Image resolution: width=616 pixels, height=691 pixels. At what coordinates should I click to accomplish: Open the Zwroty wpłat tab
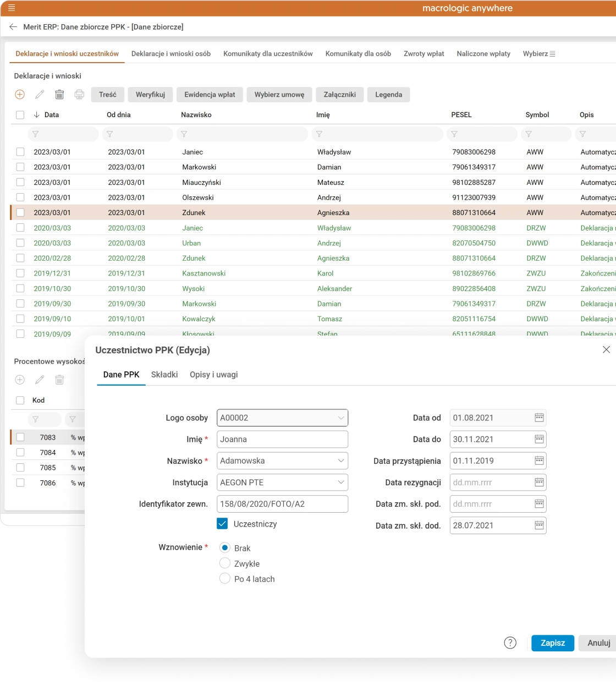click(424, 53)
